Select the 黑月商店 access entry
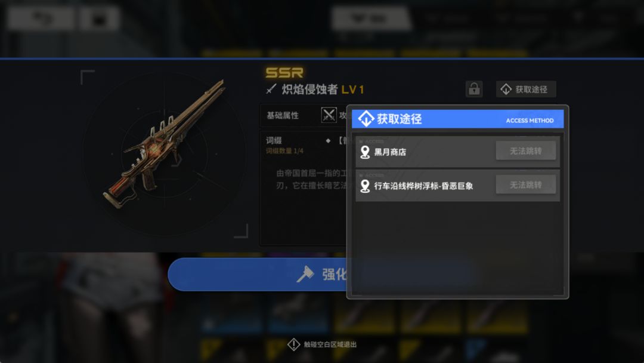 tap(457, 152)
